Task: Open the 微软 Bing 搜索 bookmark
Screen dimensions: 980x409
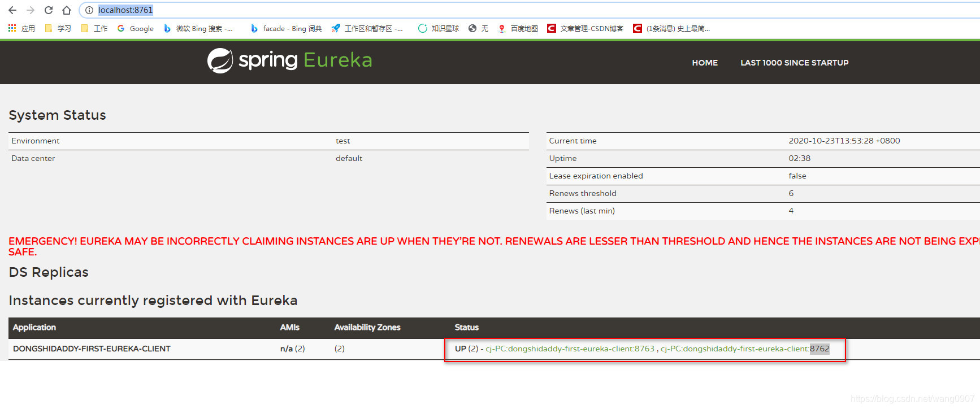Action: 198,28
